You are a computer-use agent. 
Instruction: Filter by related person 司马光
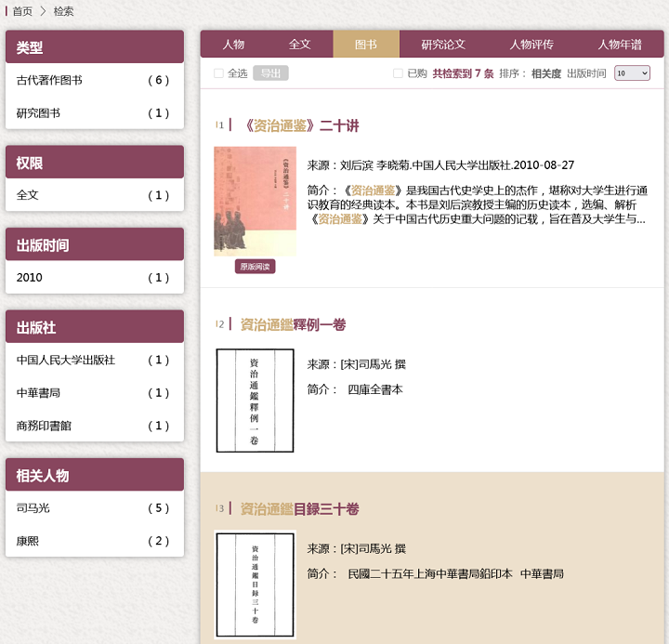34,508
